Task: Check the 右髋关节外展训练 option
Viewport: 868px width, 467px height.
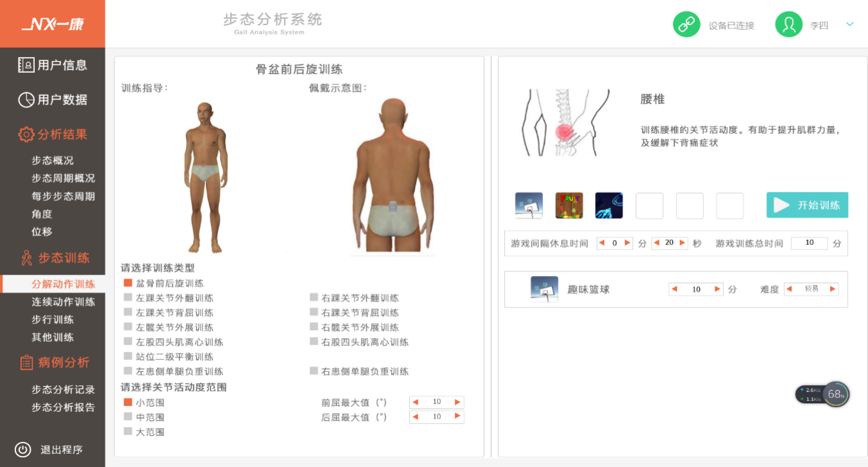Action: coord(313,327)
